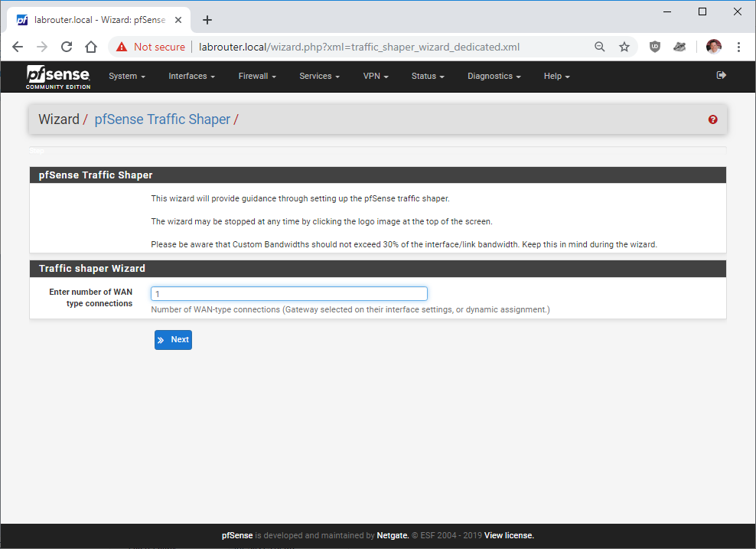Open the red help question mark icon
This screenshot has width=756, height=549.
coord(712,119)
